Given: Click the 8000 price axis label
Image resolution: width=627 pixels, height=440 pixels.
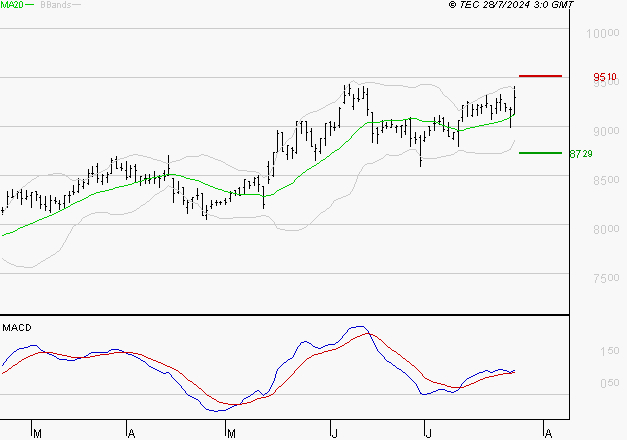Looking at the screenshot, I should 606,229.
